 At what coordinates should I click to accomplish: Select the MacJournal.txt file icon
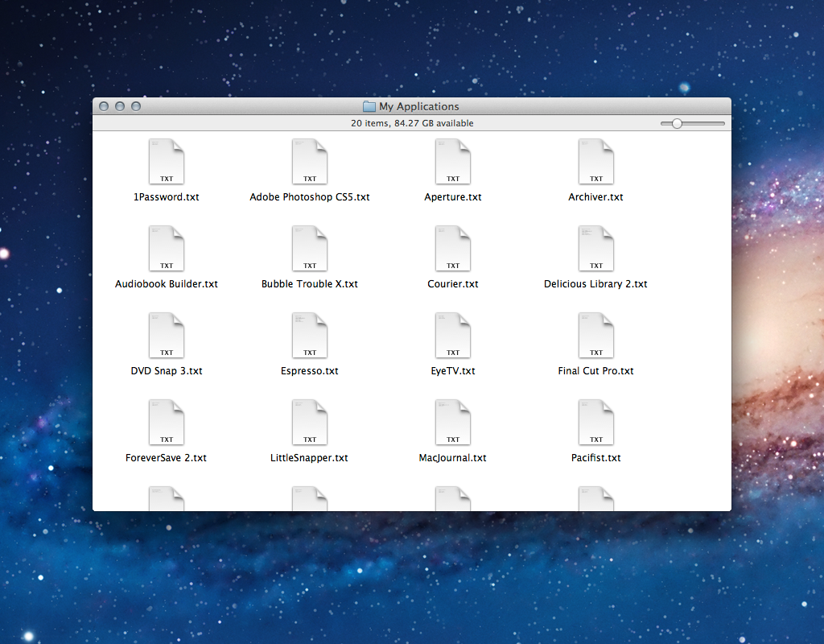pyautogui.click(x=453, y=423)
